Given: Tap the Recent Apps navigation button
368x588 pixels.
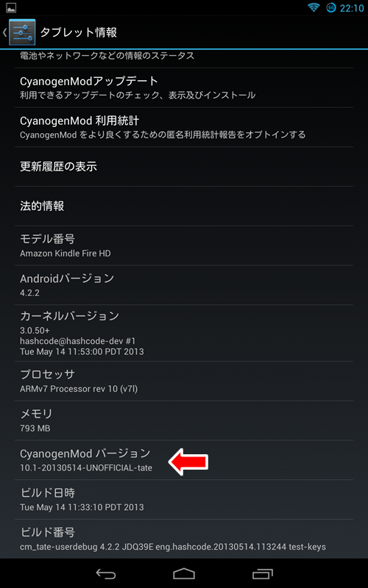Looking at the screenshot, I should click(263, 573).
